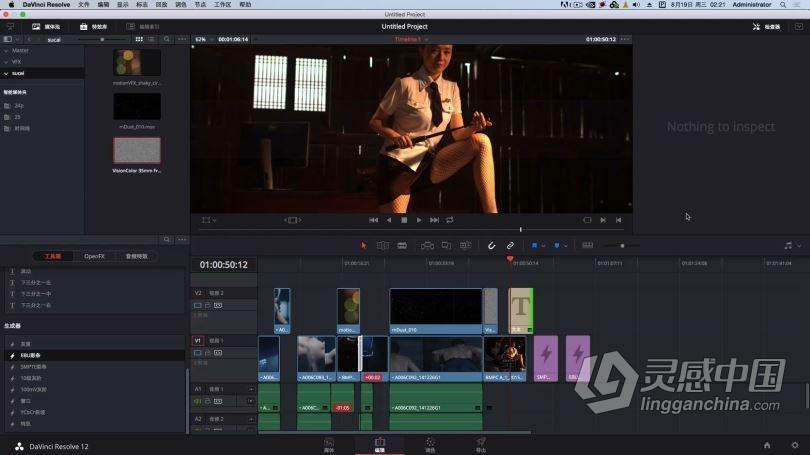The height and width of the screenshot is (455, 810).
Task: Select the first Toolbox tab in effects
Action: pyautogui.click(x=53, y=256)
